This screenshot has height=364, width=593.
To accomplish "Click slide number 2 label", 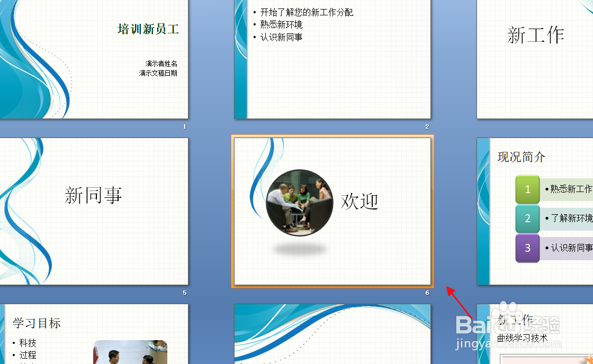I will tap(427, 126).
